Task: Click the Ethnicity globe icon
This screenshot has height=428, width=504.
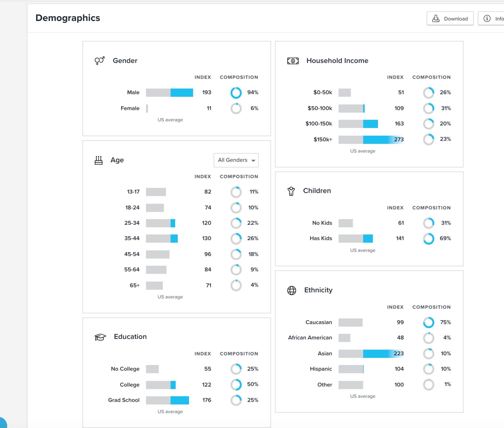Action: (x=291, y=290)
